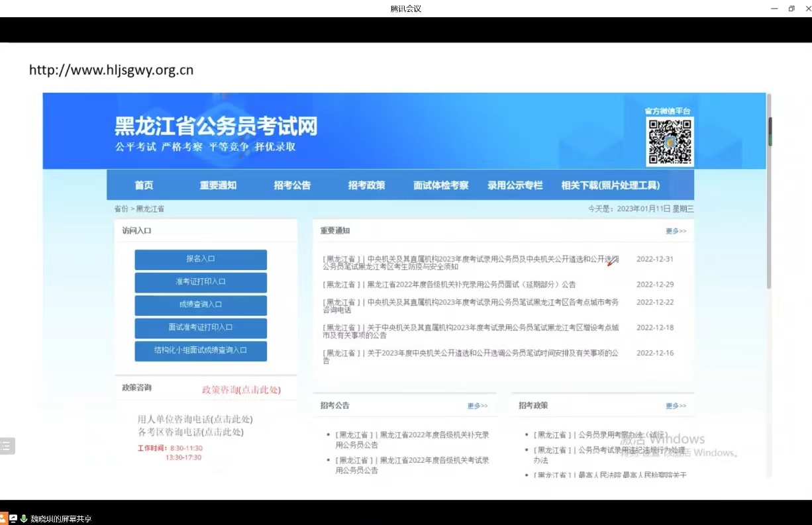
Task: Click the red 政策咨询(点击此处) link
Action: coord(241,390)
